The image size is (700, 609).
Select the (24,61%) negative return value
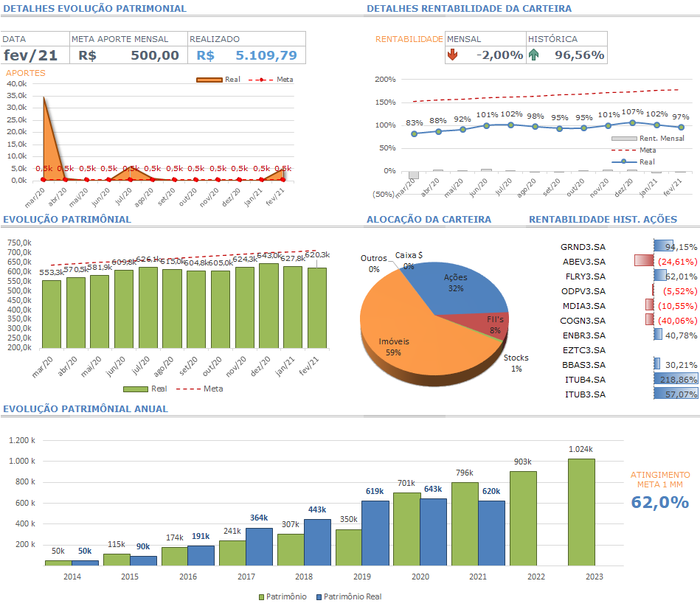tap(677, 262)
